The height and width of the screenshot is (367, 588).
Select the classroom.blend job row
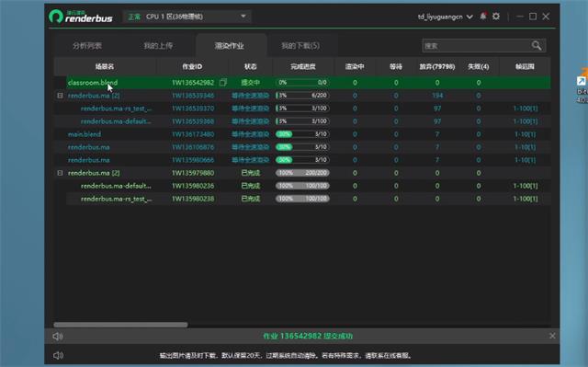(309, 82)
